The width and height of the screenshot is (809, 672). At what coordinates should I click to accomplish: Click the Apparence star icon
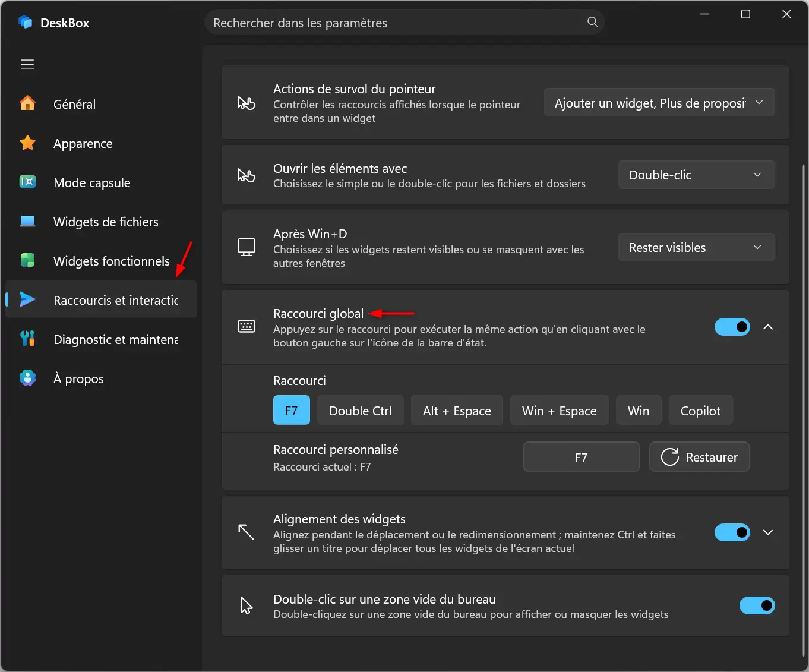[27, 143]
